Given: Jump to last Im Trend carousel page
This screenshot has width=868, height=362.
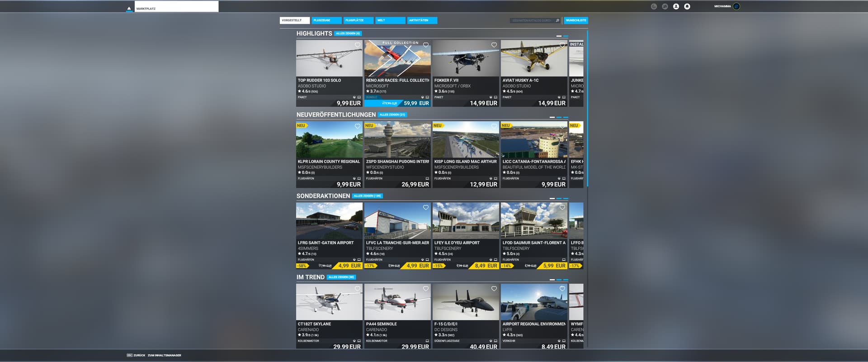Looking at the screenshot, I should [566, 280].
